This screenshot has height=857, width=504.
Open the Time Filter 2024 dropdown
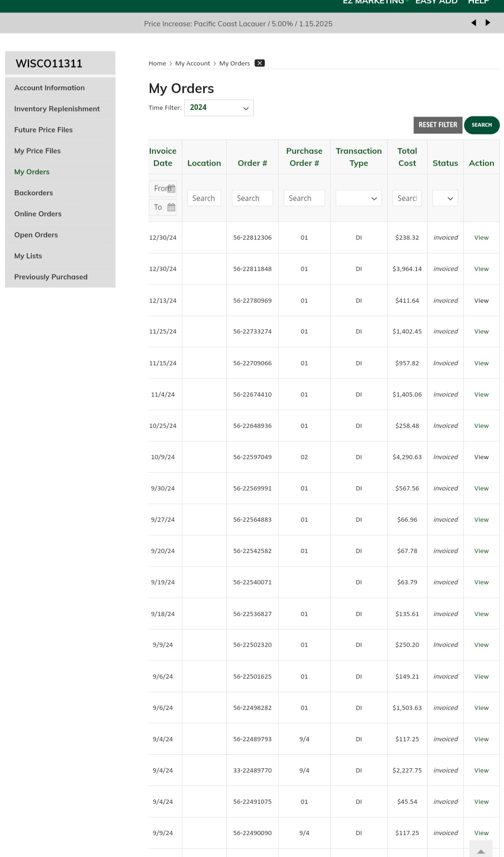coord(219,108)
